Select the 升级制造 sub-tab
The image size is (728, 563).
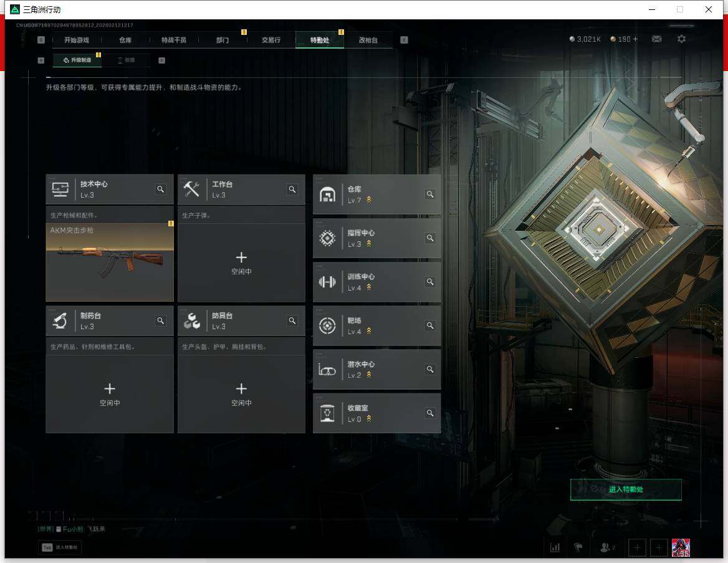click(x=77, y=60)
